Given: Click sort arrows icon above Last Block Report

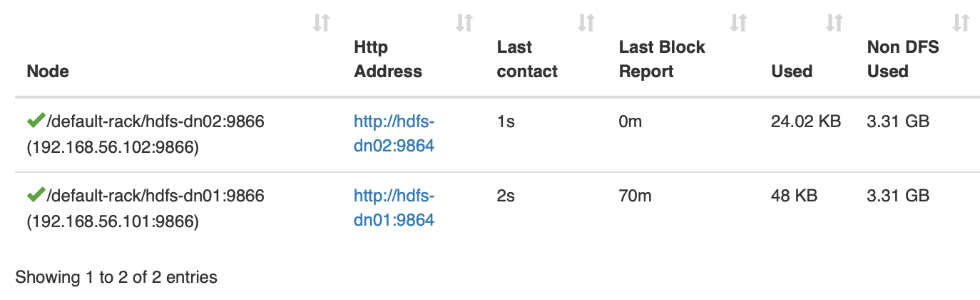Looking at the screenshot, I should (x=738, y=23).
